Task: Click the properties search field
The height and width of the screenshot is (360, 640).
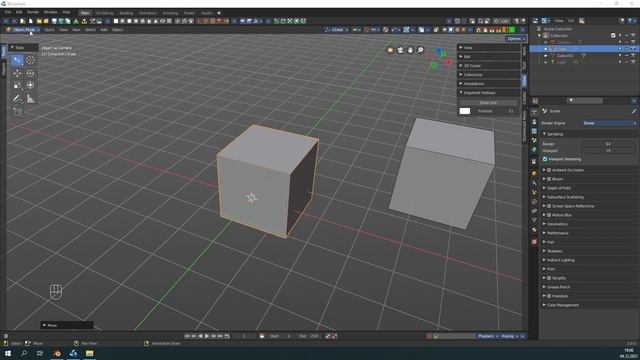Action: point(584,101)
